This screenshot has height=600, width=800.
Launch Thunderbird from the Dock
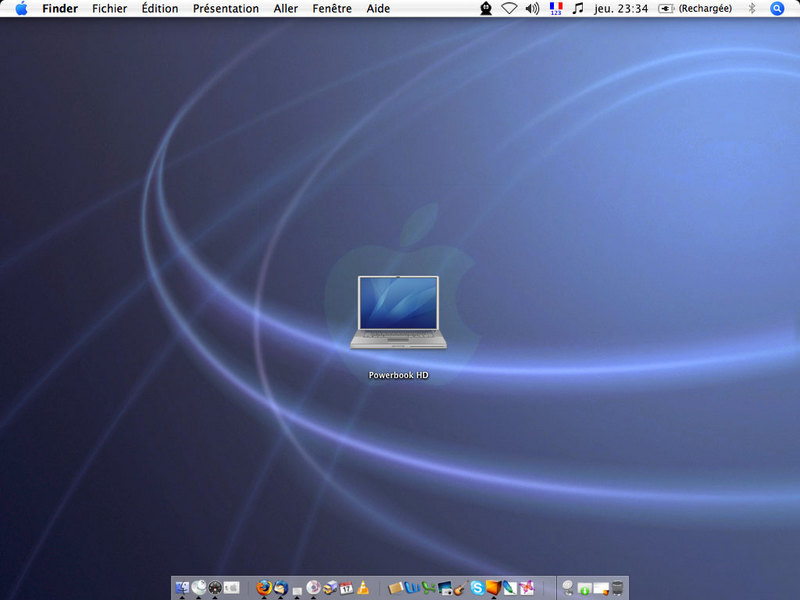pyautogui.click(x=281, y=588)
